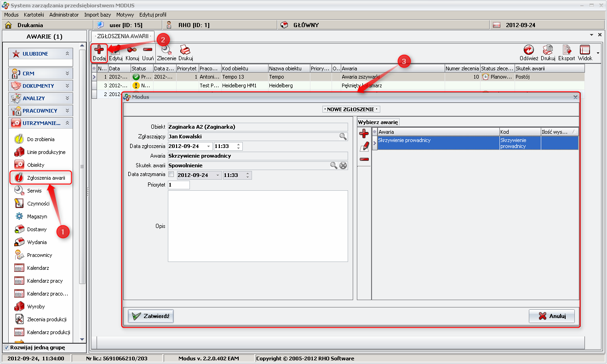Click the Anuluj button
The height and width of the screenshot is (364, 607).
point(551,316)
